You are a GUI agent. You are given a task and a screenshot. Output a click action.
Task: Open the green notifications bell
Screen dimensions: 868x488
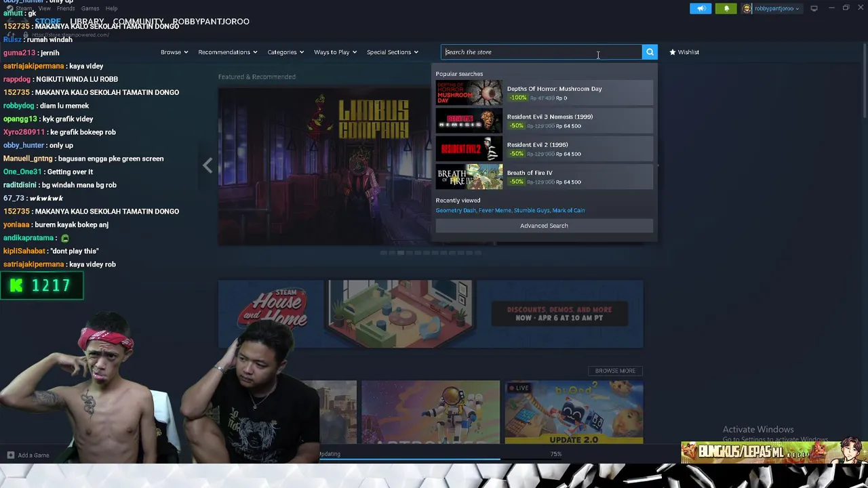(x=726, y=8)
